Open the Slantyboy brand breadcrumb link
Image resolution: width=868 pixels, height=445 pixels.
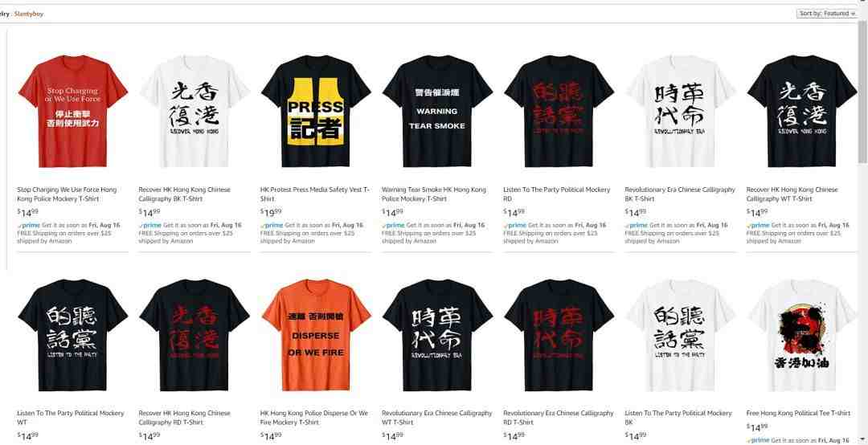(29, 14)
